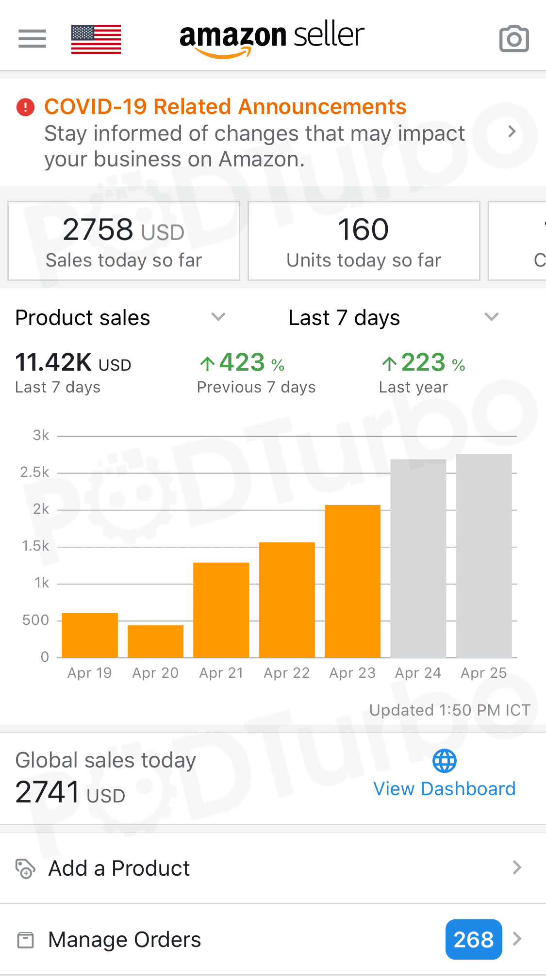Tap the Manage Orders box icon

(x=25, y=940)
